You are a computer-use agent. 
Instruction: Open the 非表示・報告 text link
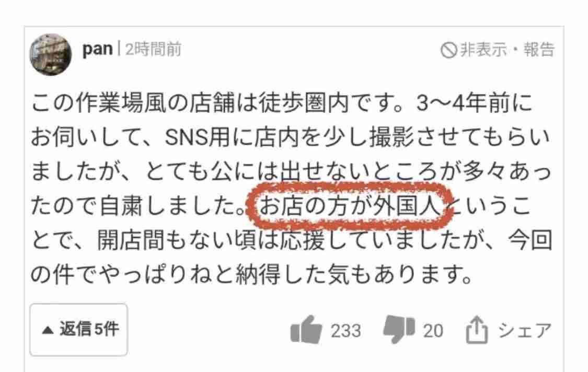[x=508, y=50]
